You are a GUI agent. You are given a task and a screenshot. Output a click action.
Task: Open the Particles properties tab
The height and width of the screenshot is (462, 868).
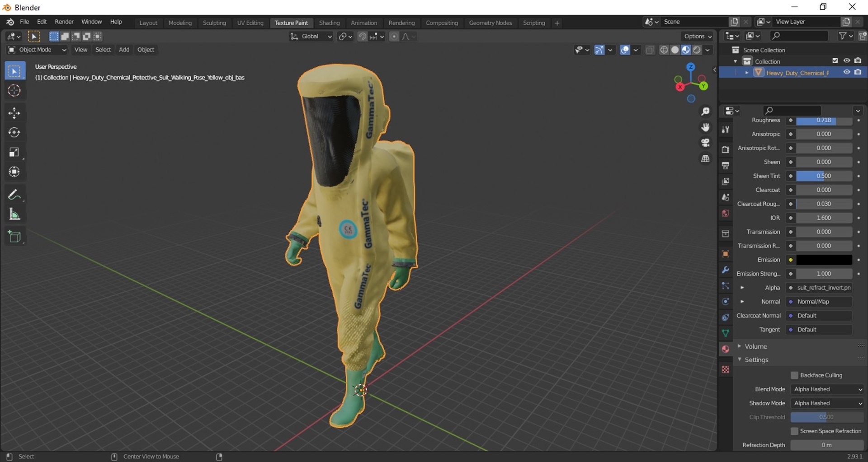click(x=726, y=286)
